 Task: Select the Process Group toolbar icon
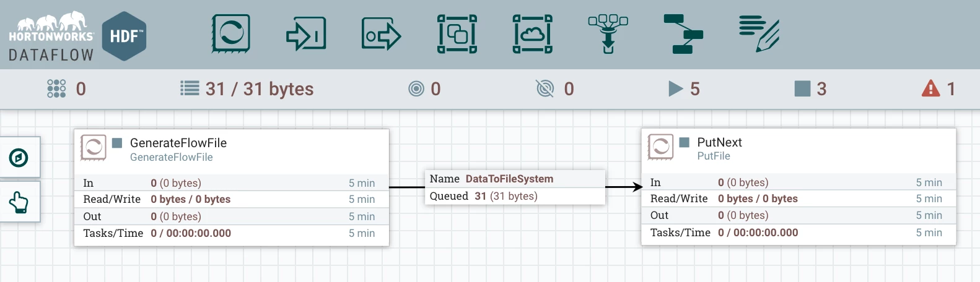457,34
